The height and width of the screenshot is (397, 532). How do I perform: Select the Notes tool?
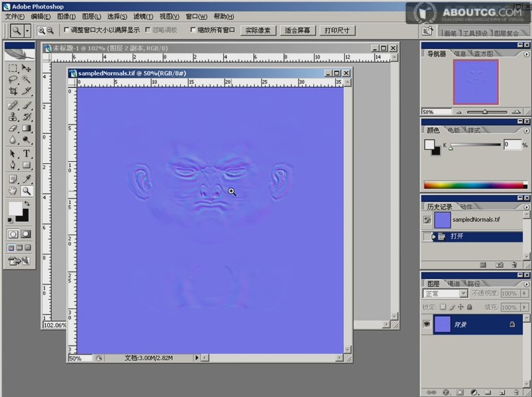(13, 179)
